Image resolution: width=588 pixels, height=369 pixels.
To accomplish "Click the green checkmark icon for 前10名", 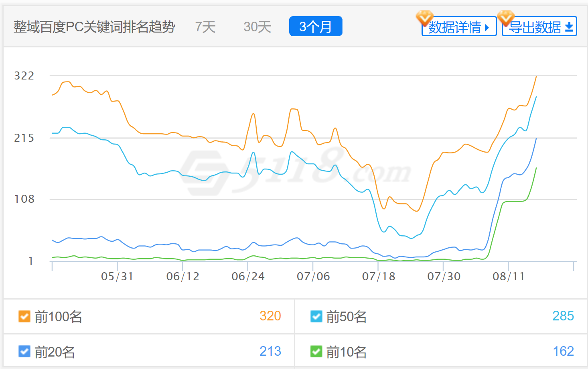I will (316, 351).
